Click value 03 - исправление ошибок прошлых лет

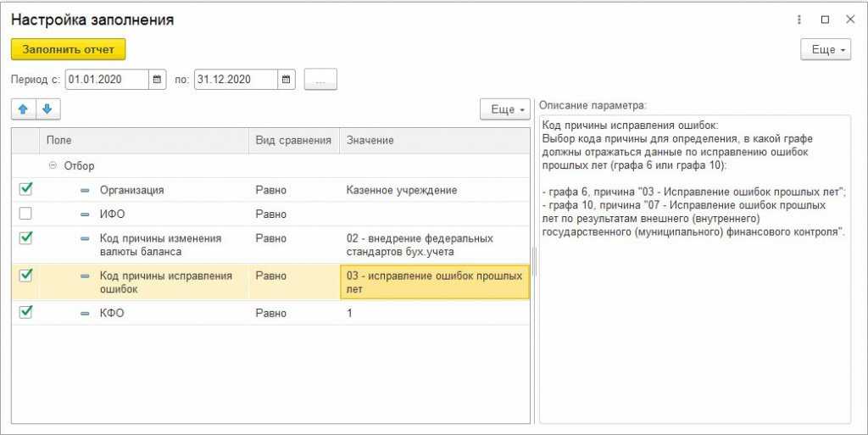click(x=435, y=282)
